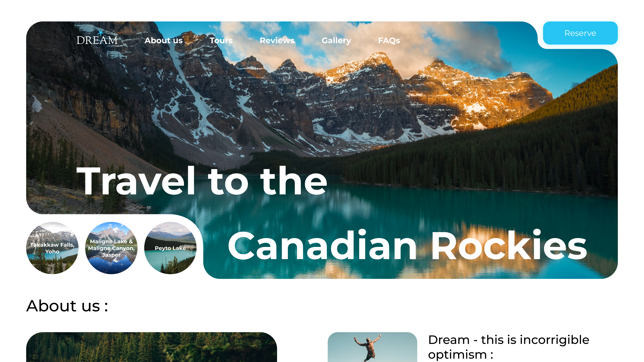This screenshot has width=644, height=362.
Task: Go to the Tours section
Action: click(x=221, y=40)
